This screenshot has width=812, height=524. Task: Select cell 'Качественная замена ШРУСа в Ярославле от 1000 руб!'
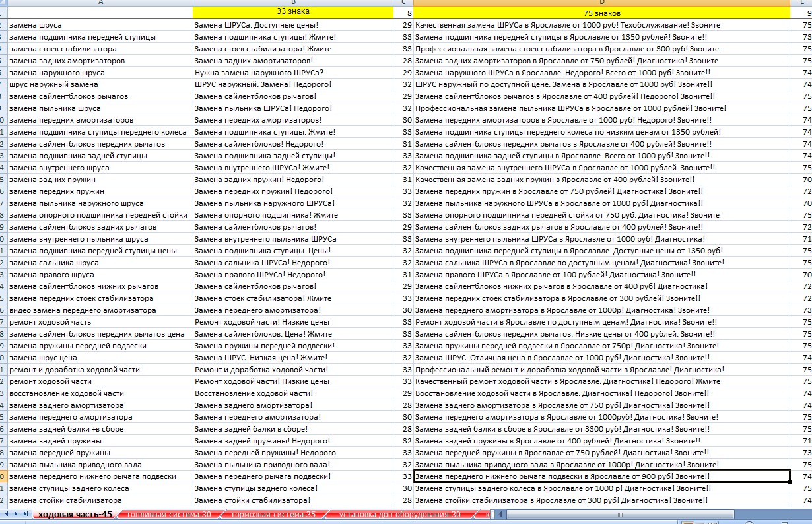tap(601, 25)
